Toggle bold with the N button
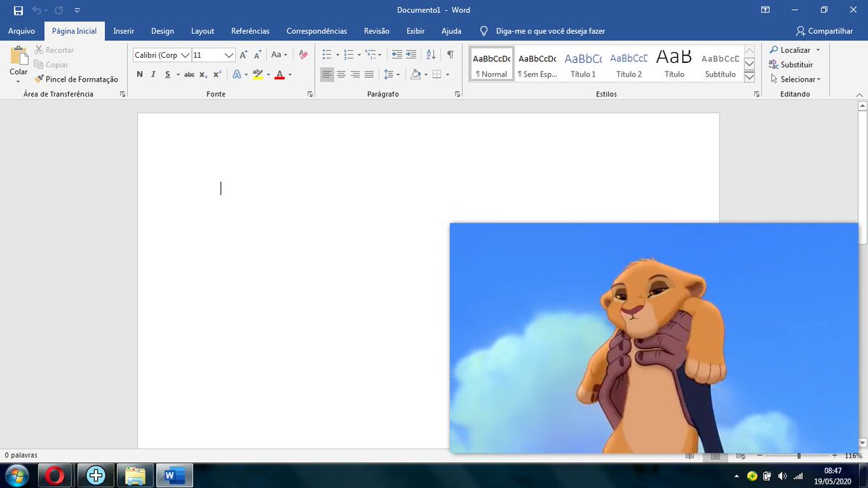Screen dimensions: 868x488 [x=140, y=74]
